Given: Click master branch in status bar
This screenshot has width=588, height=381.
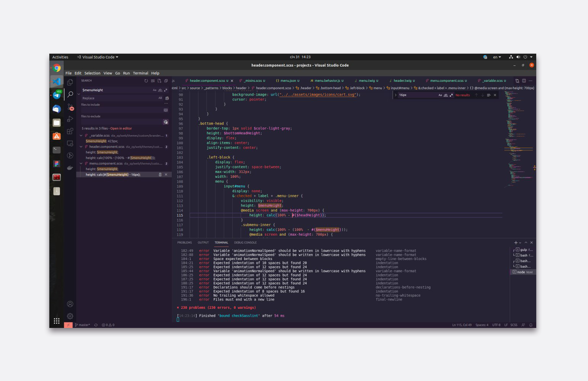Looking at the screenshot, I should pos(83,325).
